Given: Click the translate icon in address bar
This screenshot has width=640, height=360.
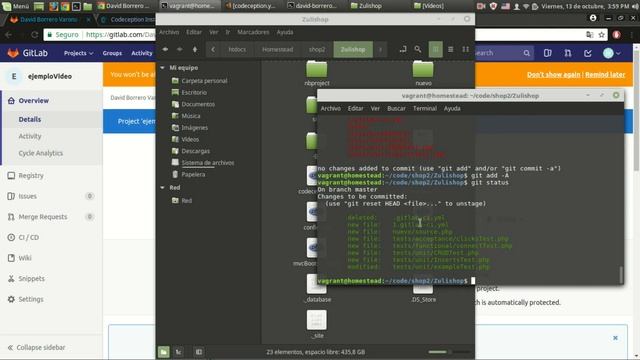Looking at the screenshot, I should [589, 35].
